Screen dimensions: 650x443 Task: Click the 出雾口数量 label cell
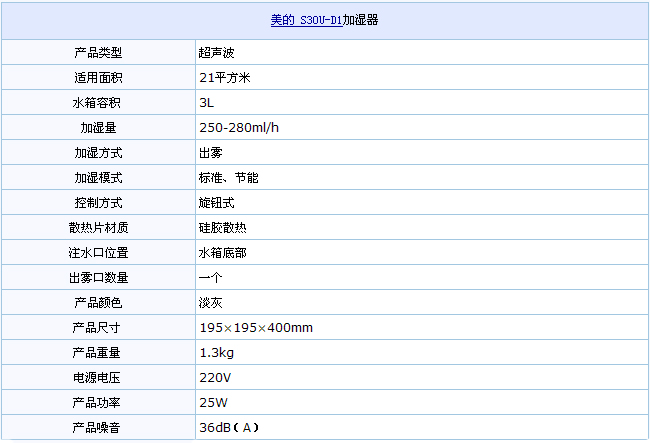click(97, 277)
